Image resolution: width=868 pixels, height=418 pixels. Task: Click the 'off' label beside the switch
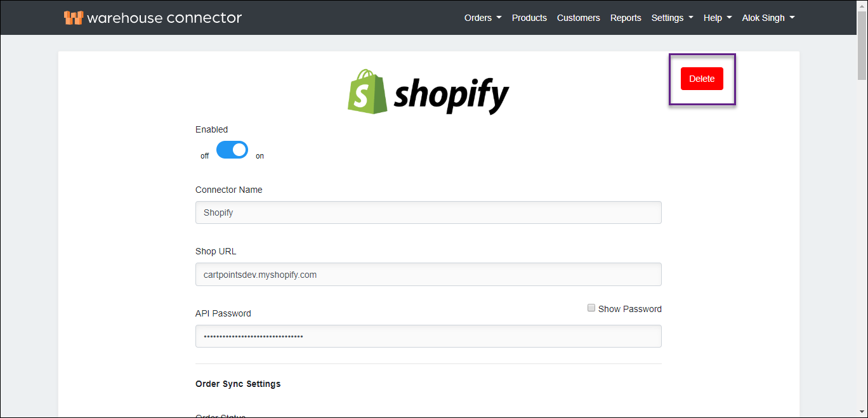[x=204, y=156]
